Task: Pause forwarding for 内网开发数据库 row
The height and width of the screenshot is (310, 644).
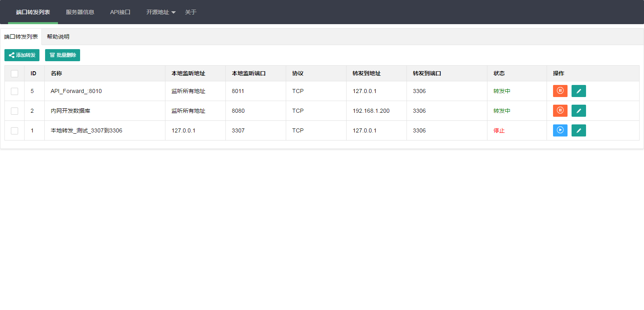Action: [560, 111]
